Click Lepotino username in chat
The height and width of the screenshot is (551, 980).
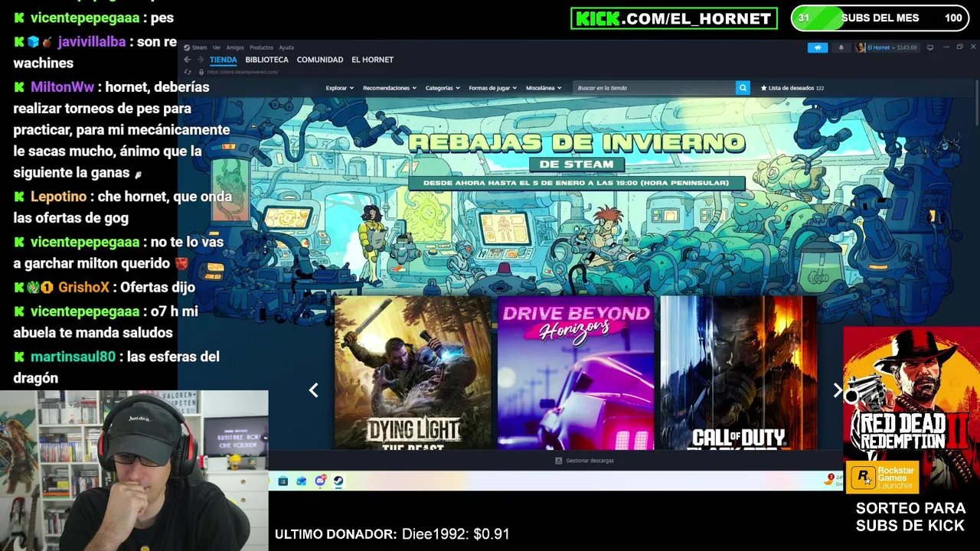click(58, 197)
